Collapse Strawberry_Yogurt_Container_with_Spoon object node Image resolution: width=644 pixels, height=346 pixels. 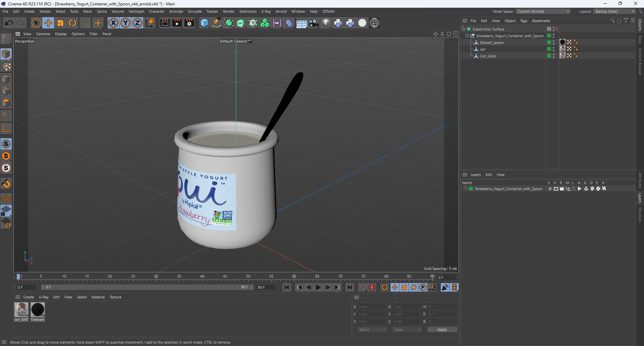tap(467, 36)
